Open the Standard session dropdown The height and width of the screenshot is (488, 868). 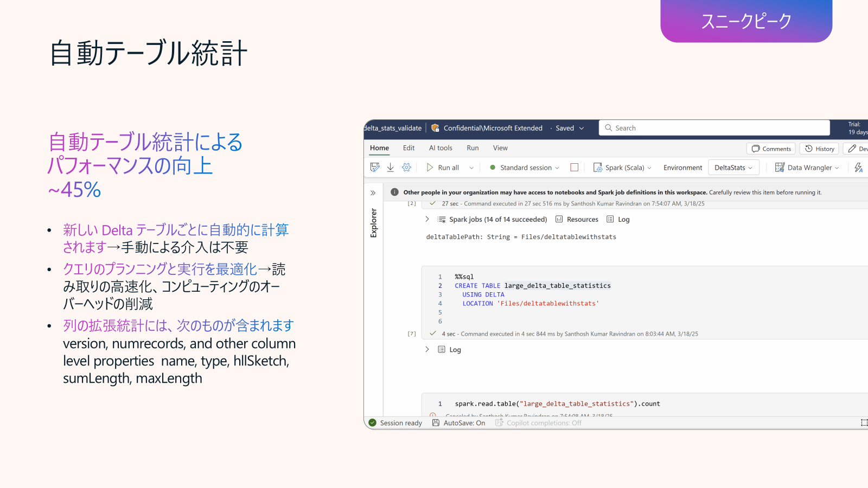click(524, 168)
